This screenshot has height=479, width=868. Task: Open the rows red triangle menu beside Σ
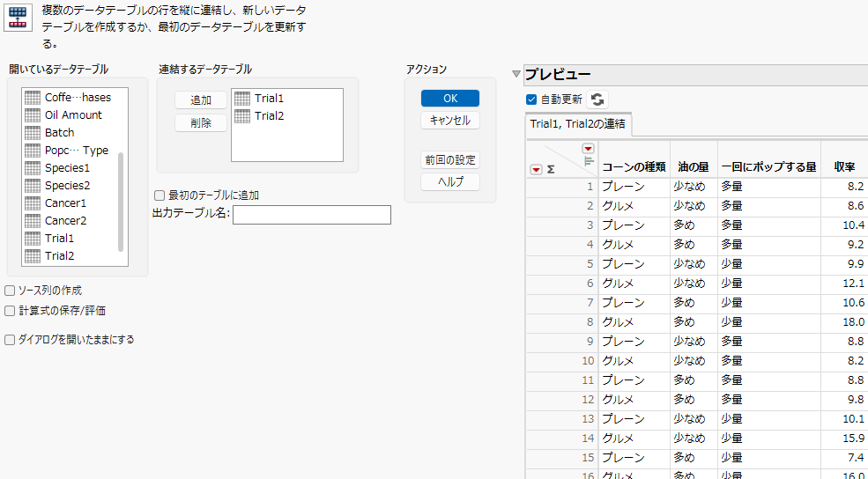pos(536,170)
